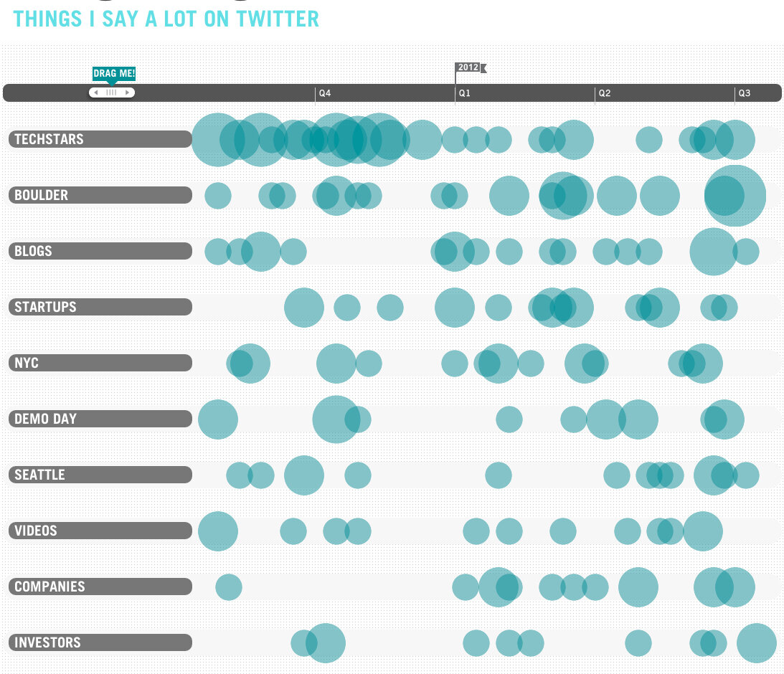784x674 pixels.
Task: Click the Q1 marker on the timeline
Action: (465, 93)
